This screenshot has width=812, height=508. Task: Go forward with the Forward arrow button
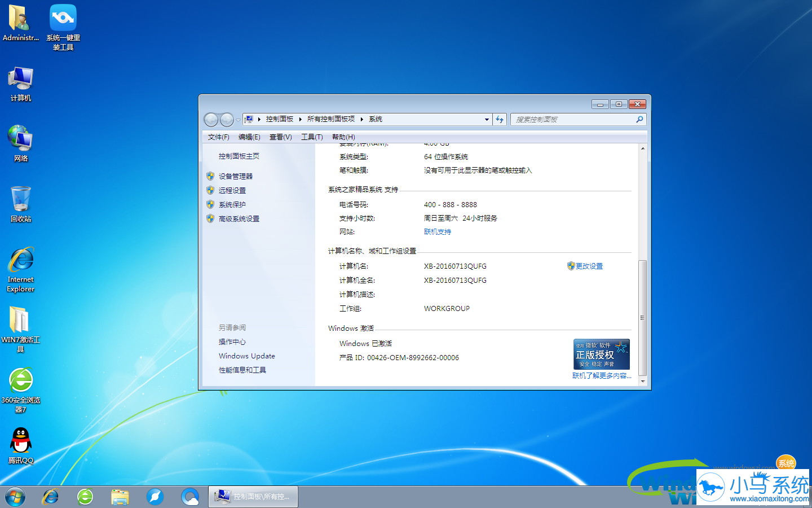pyautogui.click(x=227, y=120)
